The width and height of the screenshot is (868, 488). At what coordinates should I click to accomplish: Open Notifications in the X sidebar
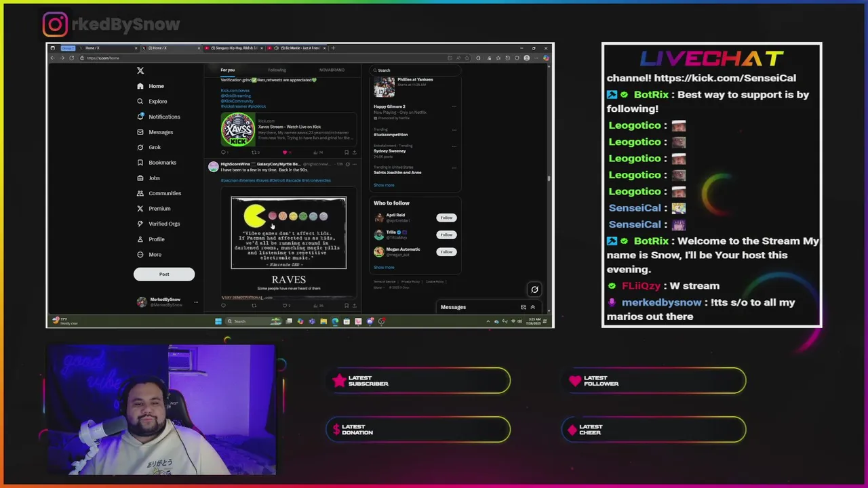coord(158,117)
